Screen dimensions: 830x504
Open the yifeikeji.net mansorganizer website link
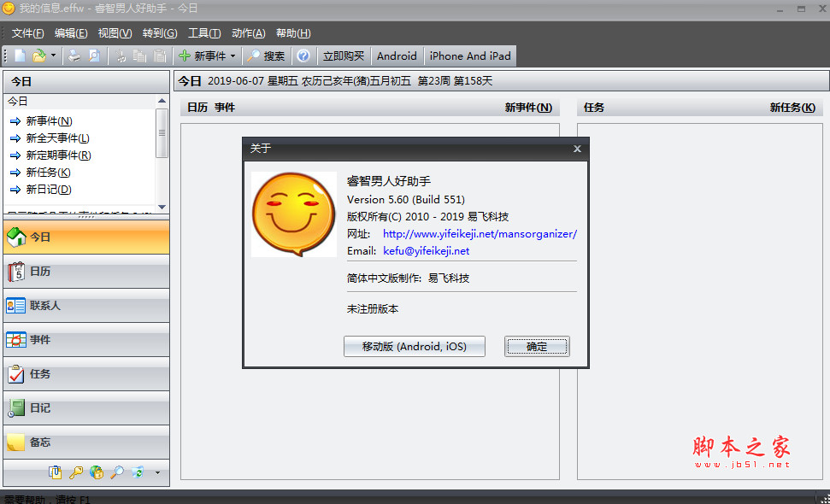pyautogui.click(x=480, y=234)
